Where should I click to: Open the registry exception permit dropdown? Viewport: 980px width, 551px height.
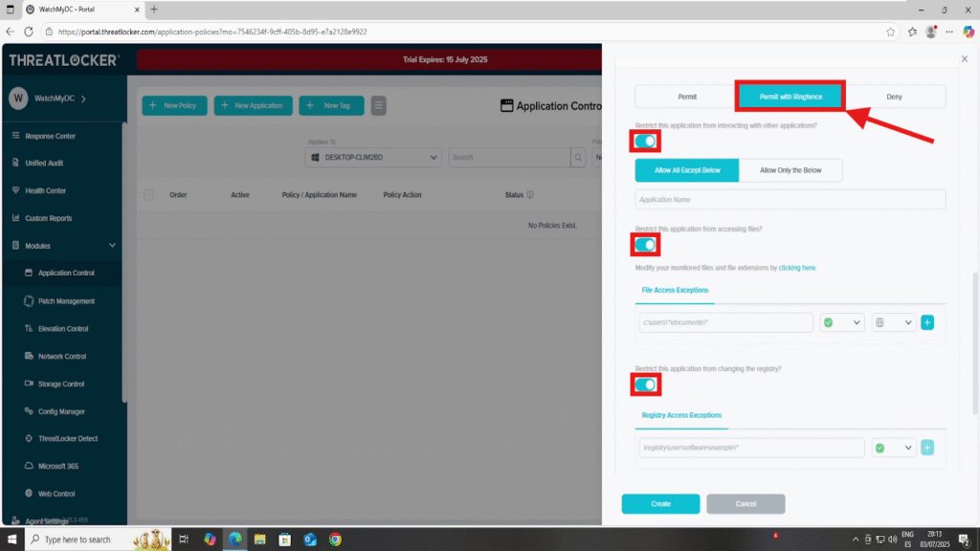[x=894, y=448]
